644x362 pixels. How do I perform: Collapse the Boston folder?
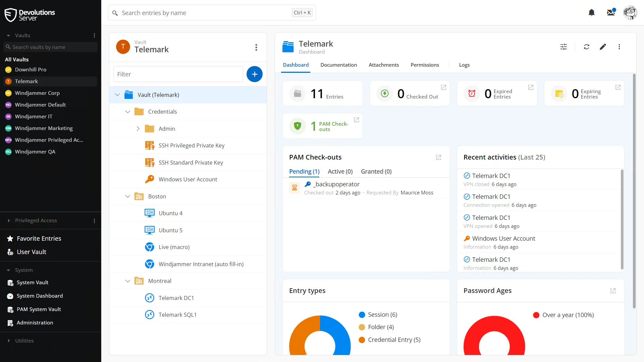128,196
